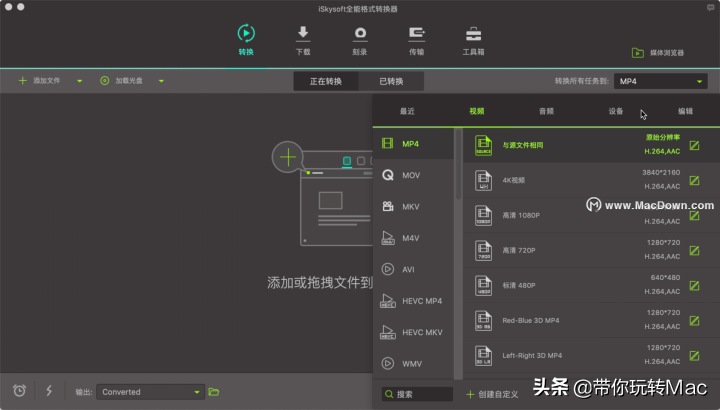Open the output folder icon
Viewport: 720px width, 410px height.
point(214,392)
